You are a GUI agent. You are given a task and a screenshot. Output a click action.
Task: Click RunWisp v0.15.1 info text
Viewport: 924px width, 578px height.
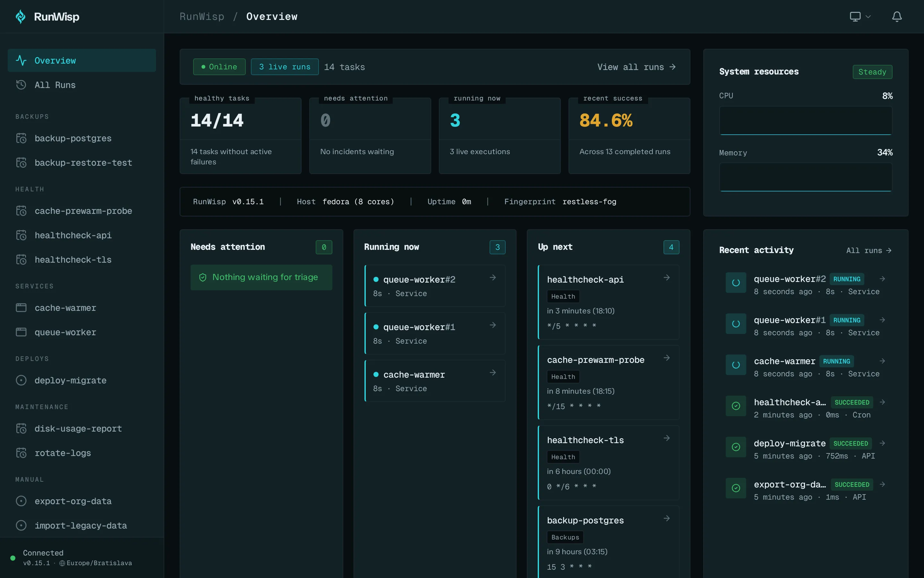(x=228, y=202)
